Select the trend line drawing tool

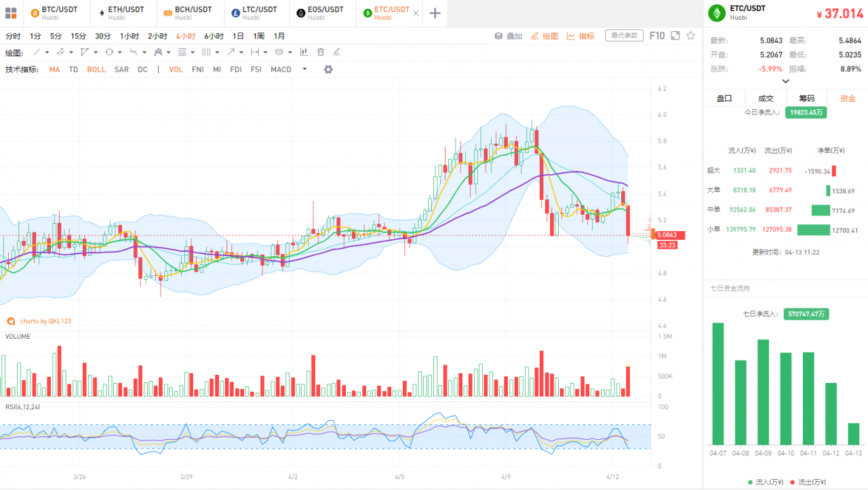[37, 52]
